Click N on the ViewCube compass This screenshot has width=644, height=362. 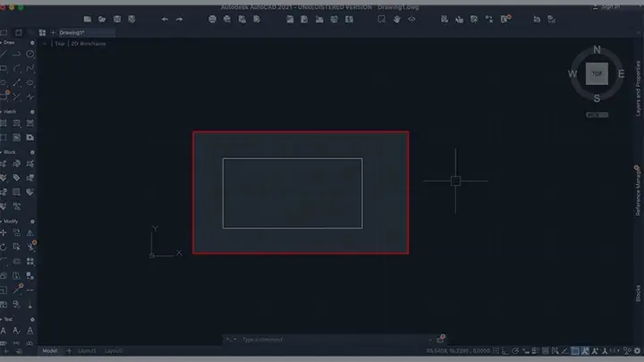coord(597,50)
